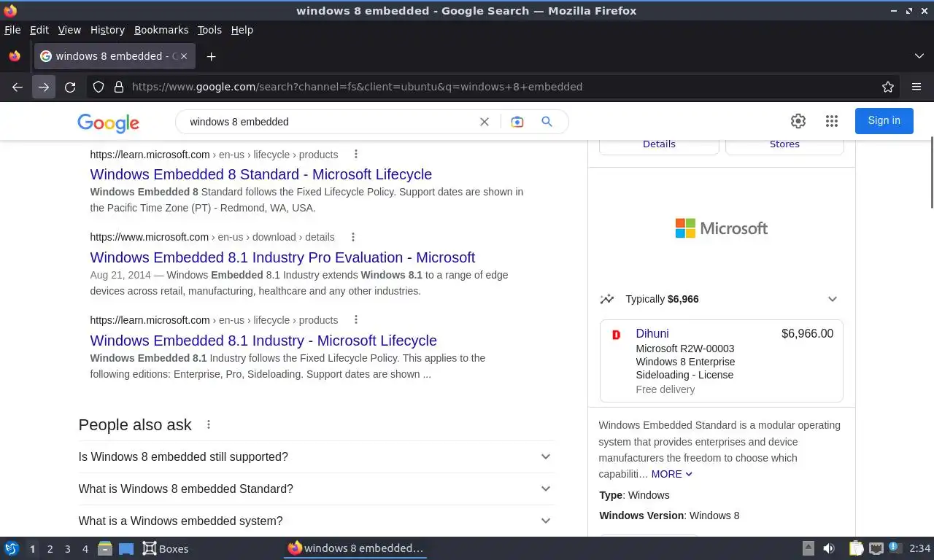Viewport: 934px width, 560px height.
Task: Switch to workspace 2 in taskbar
Action: tap(50, 549)
